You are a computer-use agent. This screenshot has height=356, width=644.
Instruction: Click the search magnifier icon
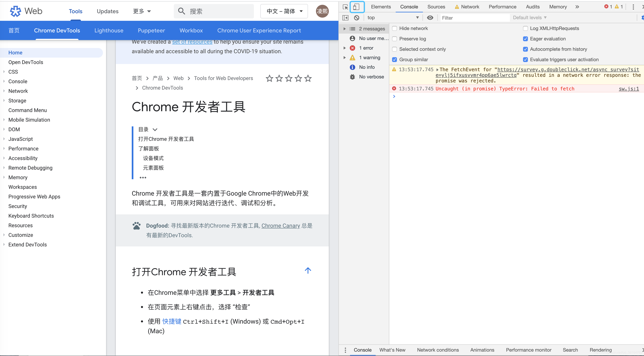click(181, 11)
